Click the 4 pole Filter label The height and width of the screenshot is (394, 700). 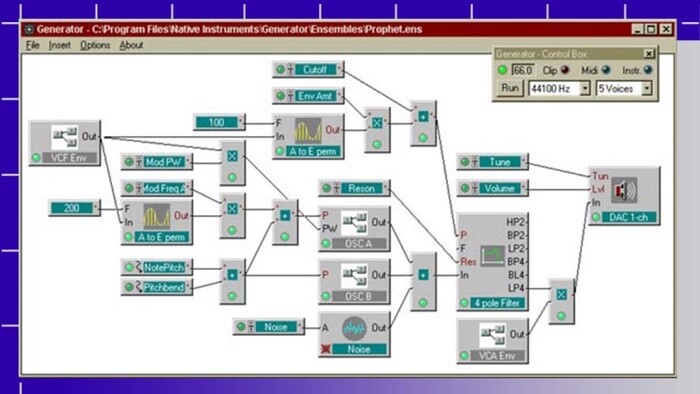[x=497, y=303]
